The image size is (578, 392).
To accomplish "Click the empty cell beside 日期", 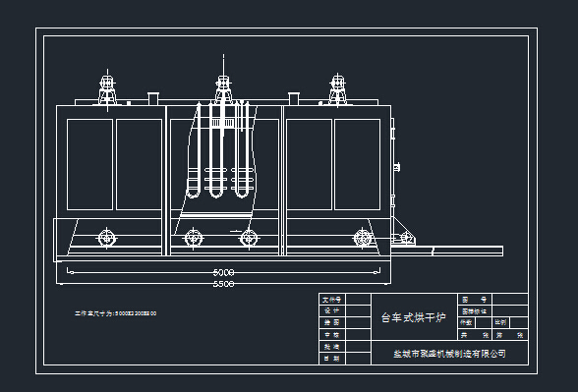I will click(x=358, y=359).
